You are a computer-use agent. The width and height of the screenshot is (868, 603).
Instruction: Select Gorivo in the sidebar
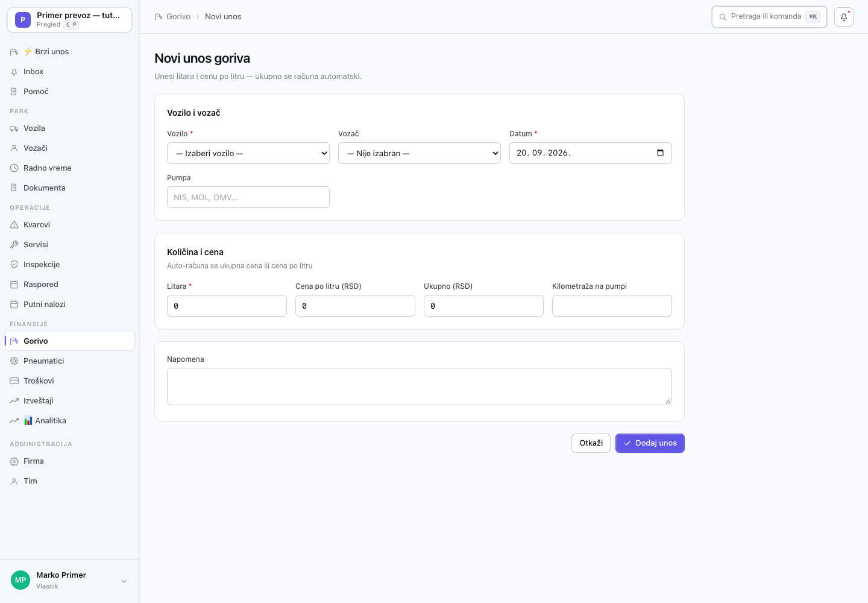coord(69,341)
